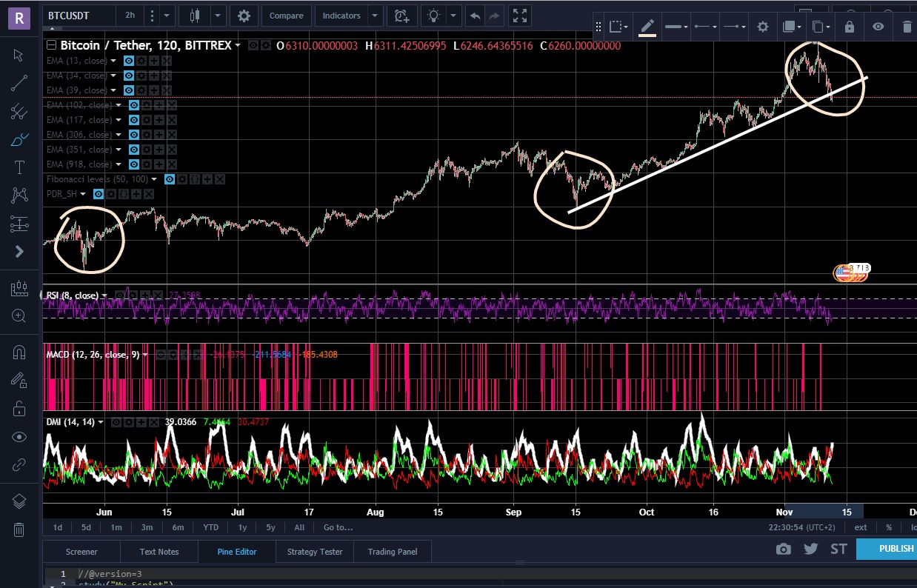The height and width of the screenshot is (588, 917).
Task: Lock the selected drawing padlock
Action: 849,27
